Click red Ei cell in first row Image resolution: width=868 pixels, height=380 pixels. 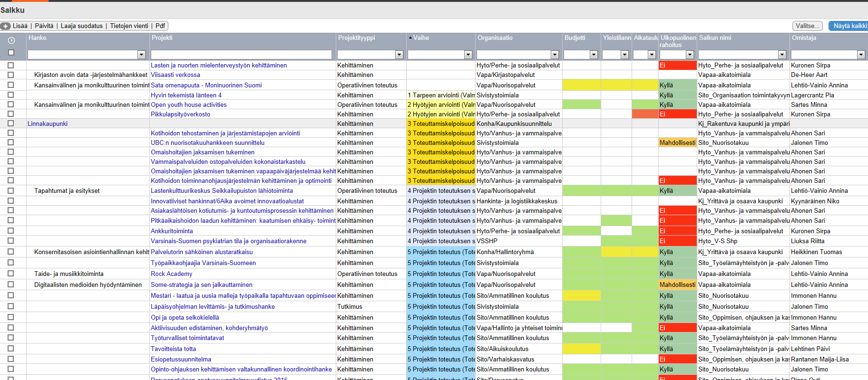pyautogui.click(x=677, y=66)
